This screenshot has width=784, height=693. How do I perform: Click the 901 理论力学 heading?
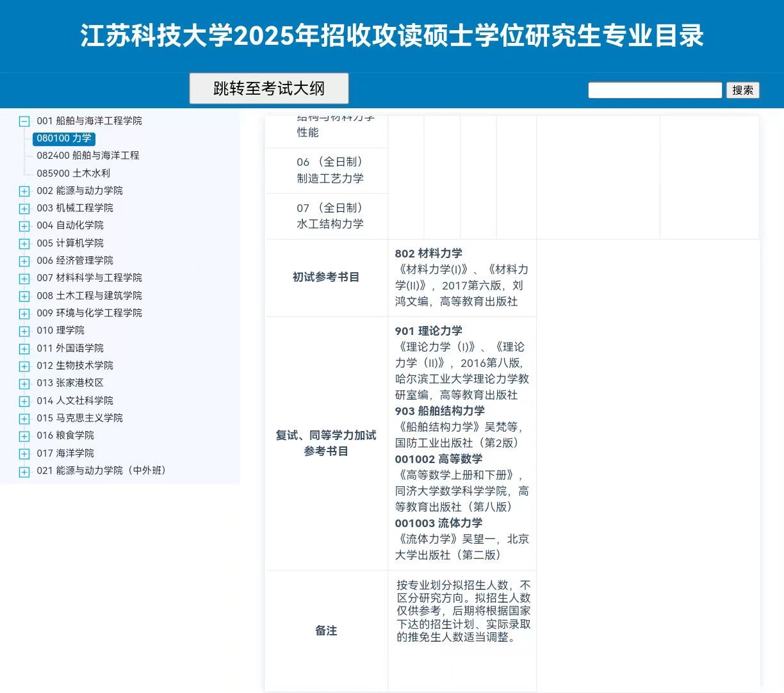click(x=429, y=331)
